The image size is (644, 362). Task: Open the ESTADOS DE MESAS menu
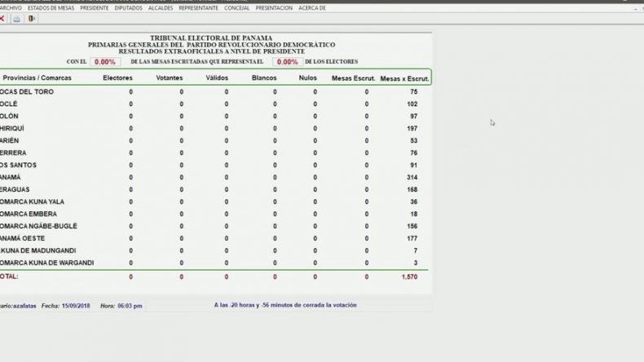point(51,8)
